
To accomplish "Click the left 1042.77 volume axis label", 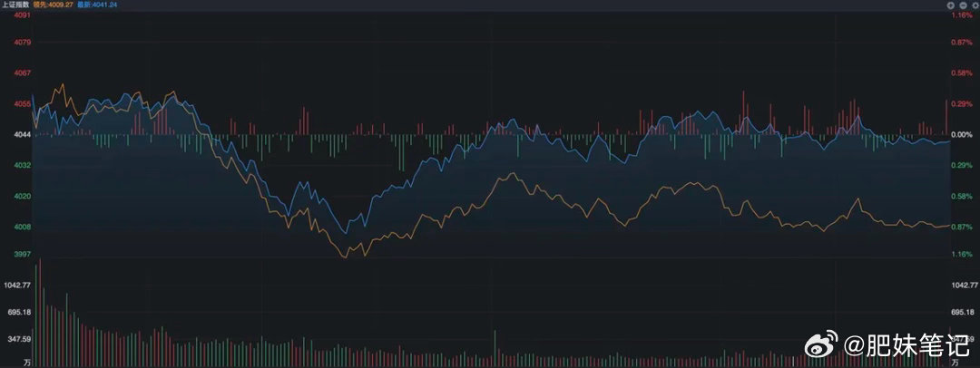I will [18, 285].
